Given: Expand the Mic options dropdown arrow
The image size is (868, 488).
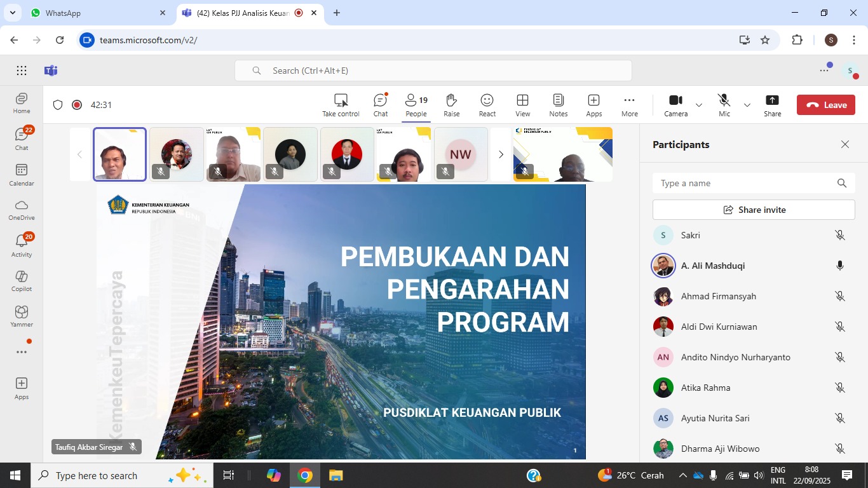Looking at the screenshot, I should 747,105.
